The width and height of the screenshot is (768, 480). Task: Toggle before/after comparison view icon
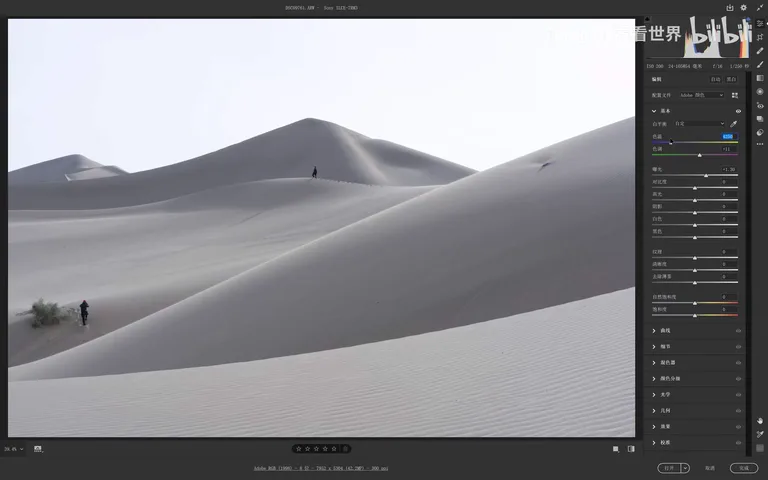pos(631,449)
